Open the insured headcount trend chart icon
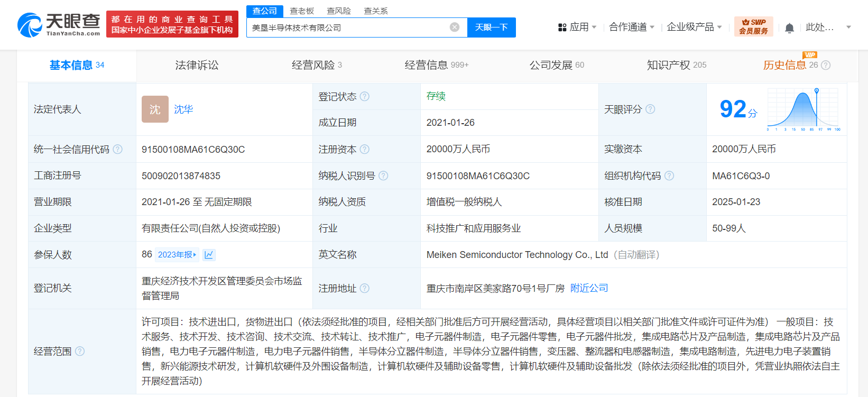The width and height of the screenshot is (868, 397). point(209,255)
